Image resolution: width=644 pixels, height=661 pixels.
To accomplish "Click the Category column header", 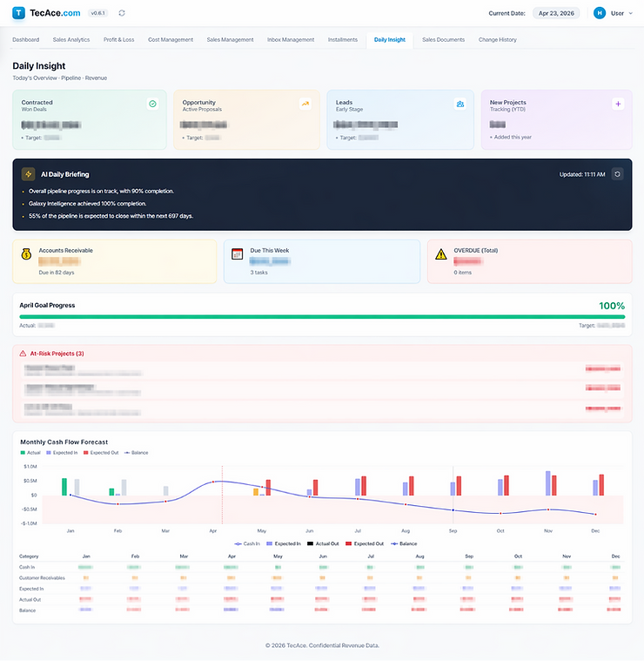I will coord(29,556).
